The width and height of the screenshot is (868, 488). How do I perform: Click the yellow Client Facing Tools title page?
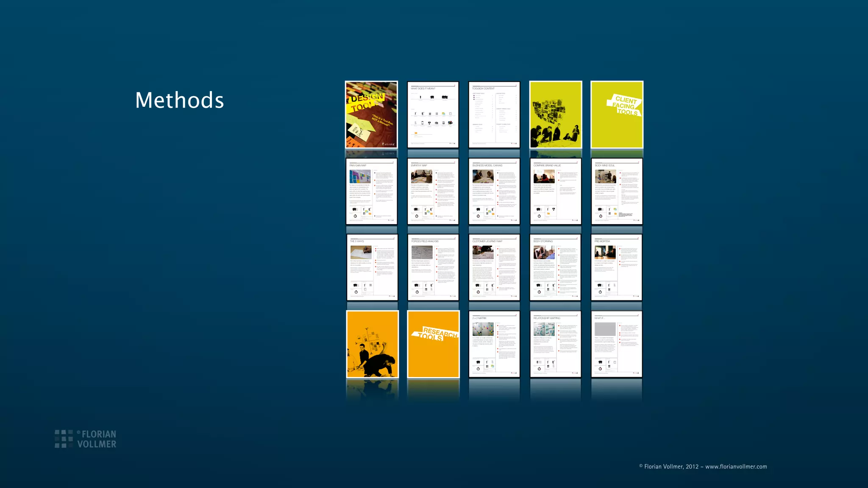click(617, 114)
